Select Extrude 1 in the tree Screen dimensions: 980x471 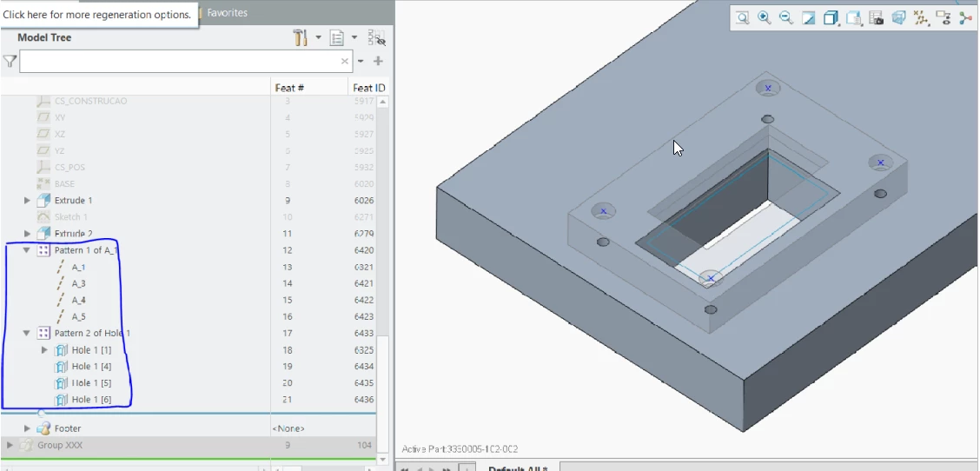73,200
